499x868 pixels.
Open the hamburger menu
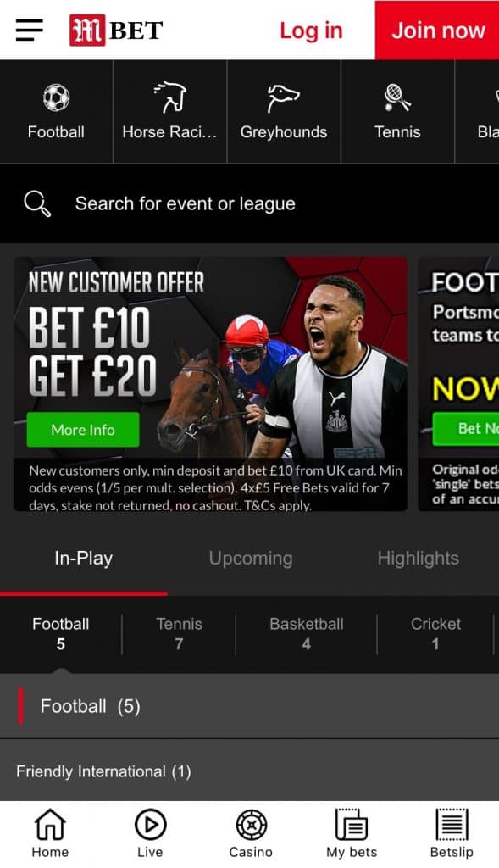[x=30, y=30]
